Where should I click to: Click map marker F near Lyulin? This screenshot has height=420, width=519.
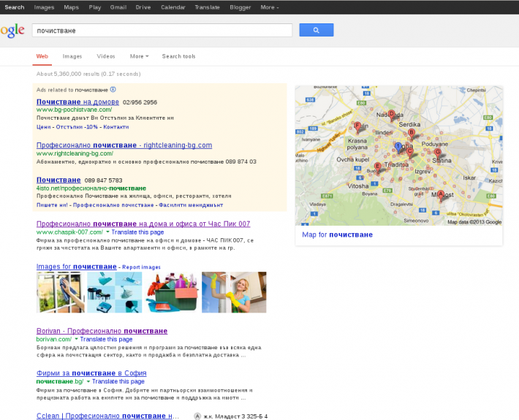[357, 127]
